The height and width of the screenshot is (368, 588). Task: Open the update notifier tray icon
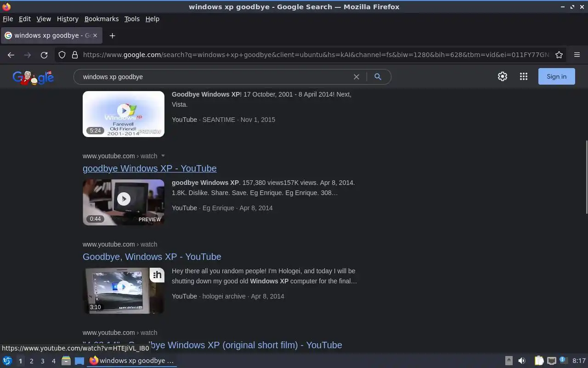click(563, 361)
